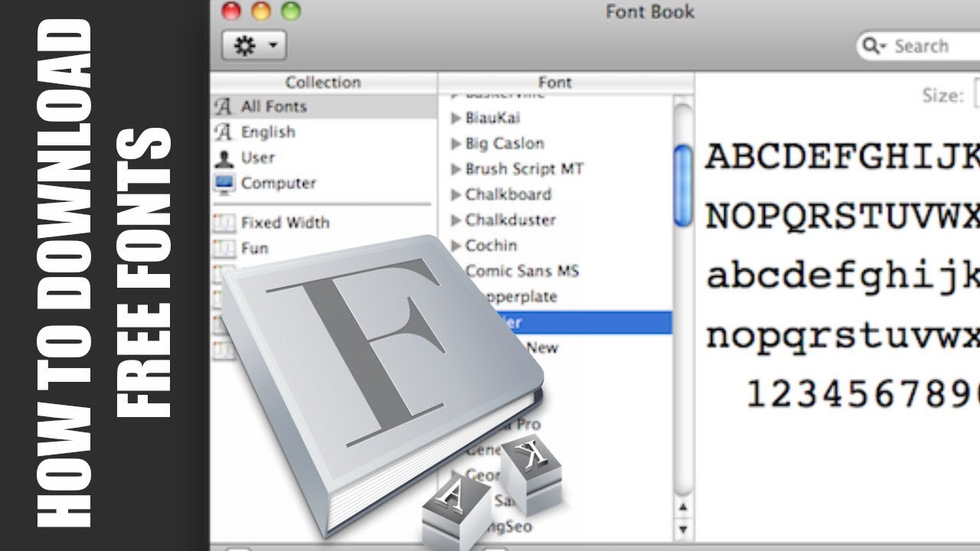Select Cochin in the font list
Image resolution: width=980 pixels, height=551 pixels.
491,246
